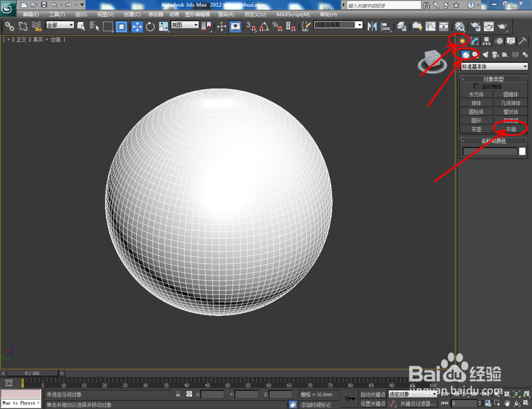
Task: Switch to the Geometry category icon
Action: click(x=465, y=54)
